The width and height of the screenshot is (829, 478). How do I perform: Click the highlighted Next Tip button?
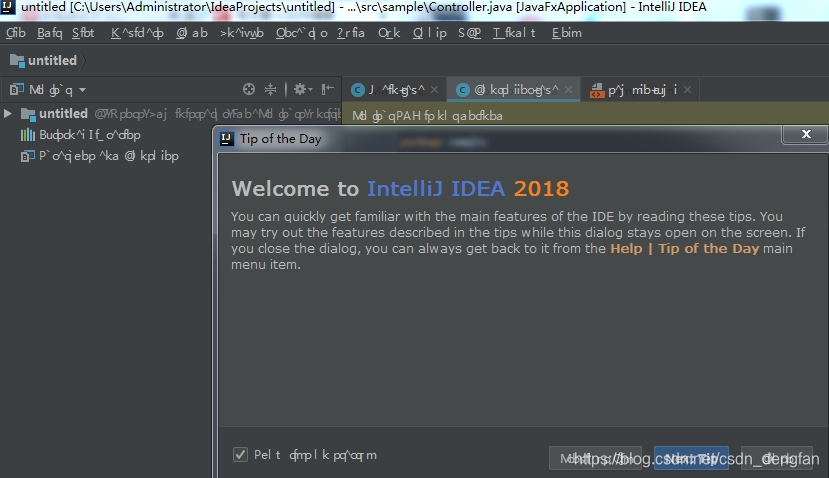coord(691,458)
